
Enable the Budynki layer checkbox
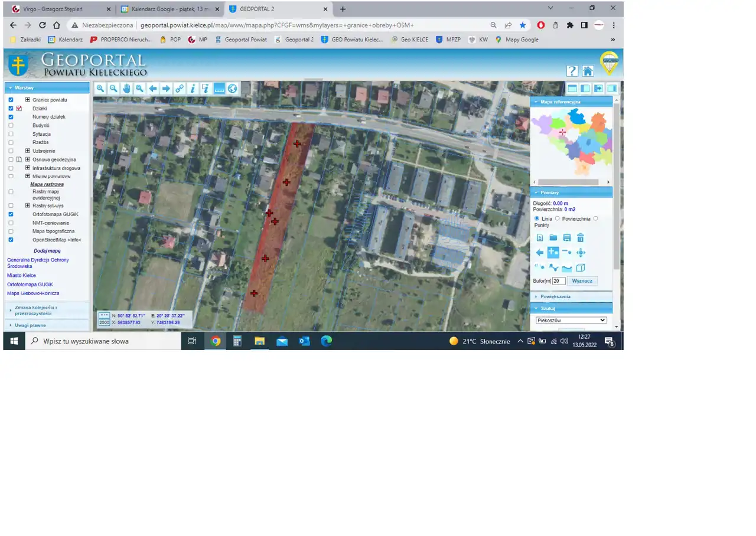tap(11, 126)
